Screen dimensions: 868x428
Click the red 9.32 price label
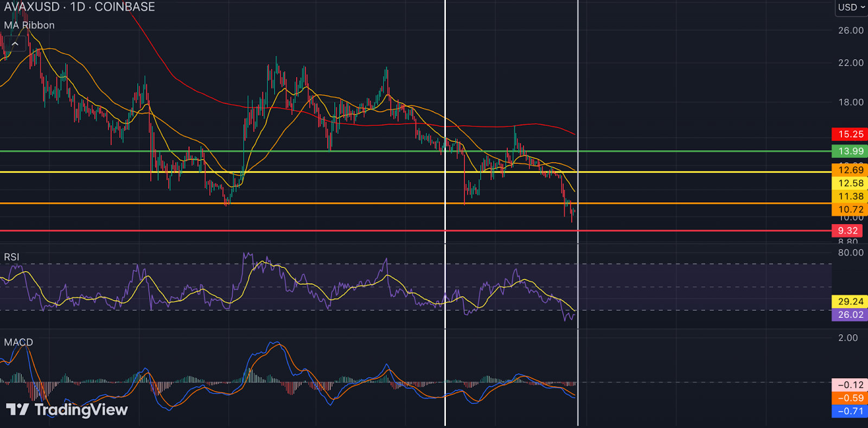[847, 231]
